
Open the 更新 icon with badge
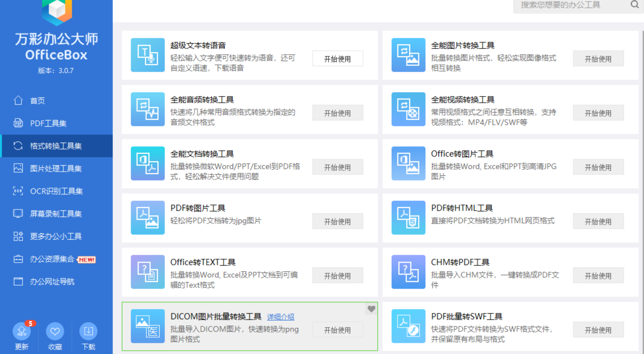[x=22, y=331]
